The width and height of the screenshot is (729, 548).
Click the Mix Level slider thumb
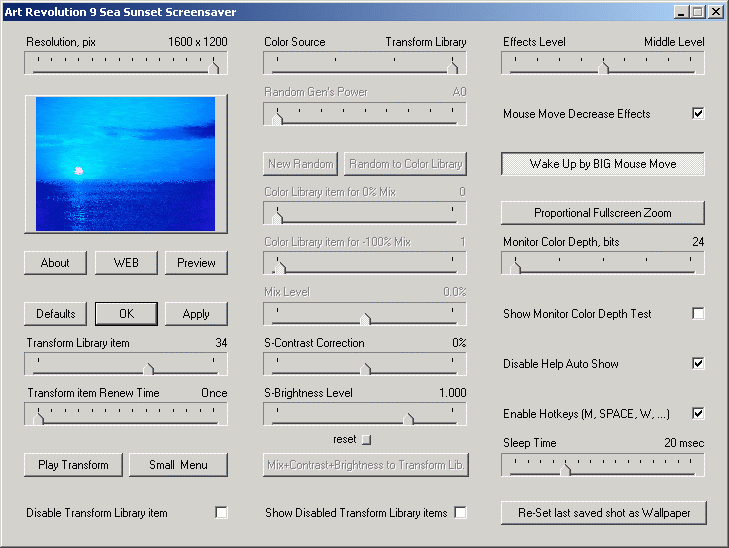pos(365,317)
